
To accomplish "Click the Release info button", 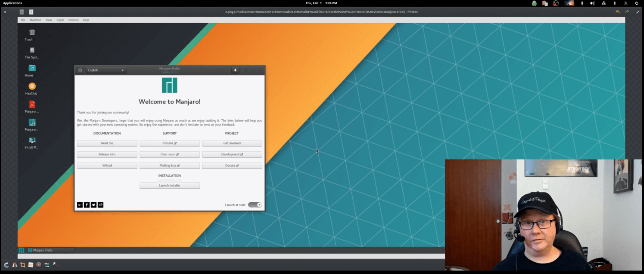I will [x=107, y=154].
